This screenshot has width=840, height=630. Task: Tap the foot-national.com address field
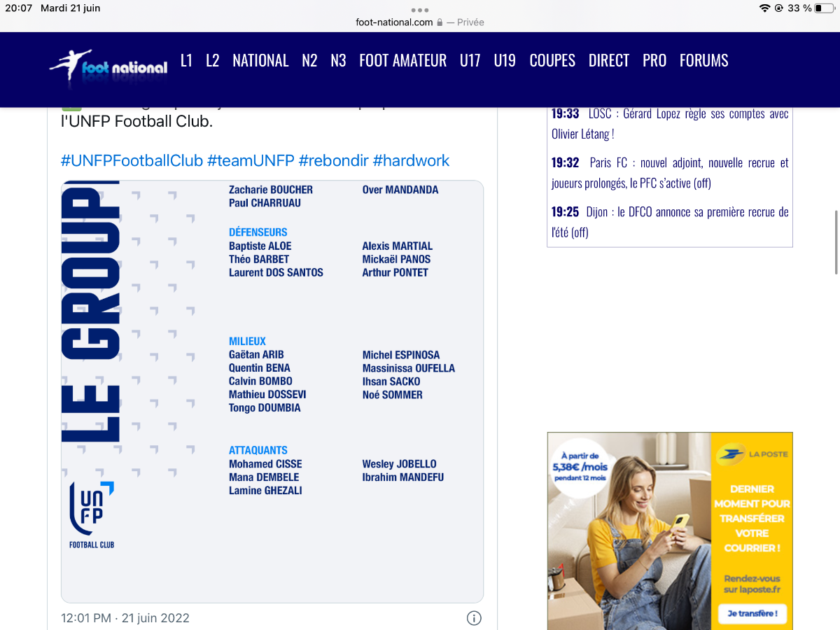click(x=420, y=22)
